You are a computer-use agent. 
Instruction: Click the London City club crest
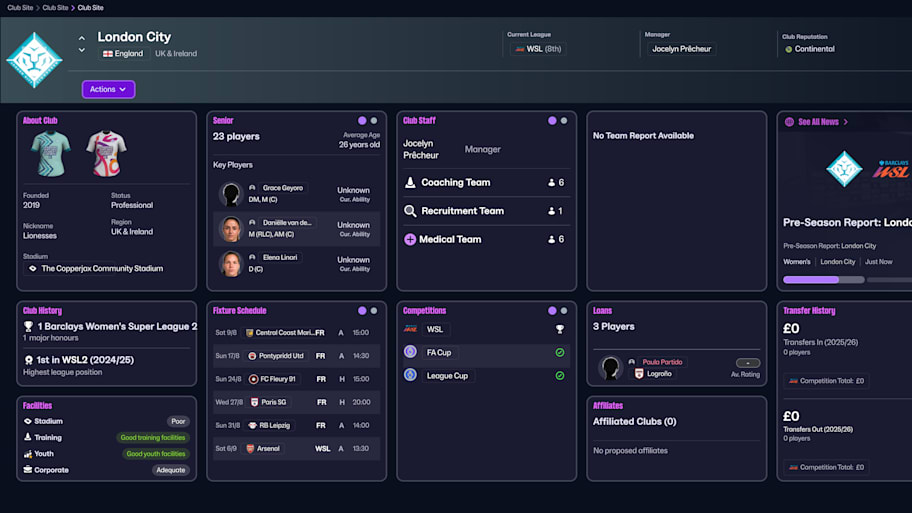(34, 60)
